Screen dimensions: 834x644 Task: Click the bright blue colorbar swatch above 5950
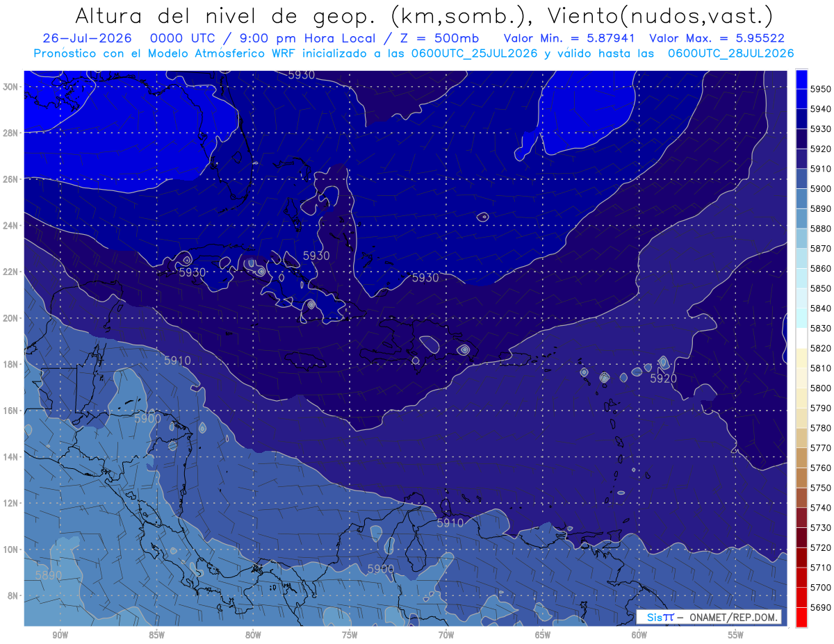pyautogui.click(x=801, y=79)
